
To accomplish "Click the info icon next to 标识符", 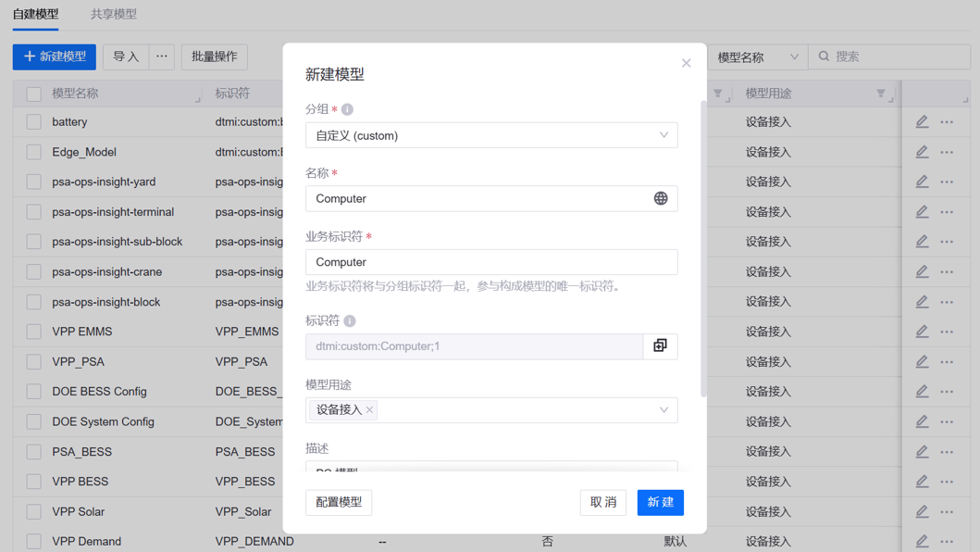I will tap(350, 321).
